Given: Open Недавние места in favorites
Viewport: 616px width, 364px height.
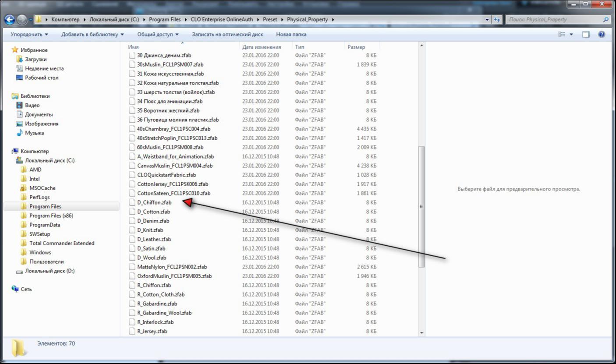Looking at the screenshot, I should [x=44, y=68].
